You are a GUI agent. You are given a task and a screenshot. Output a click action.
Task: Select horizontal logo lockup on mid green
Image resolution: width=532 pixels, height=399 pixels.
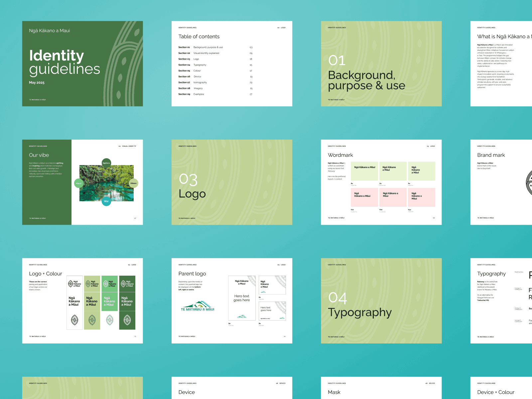tap(110, 284)
